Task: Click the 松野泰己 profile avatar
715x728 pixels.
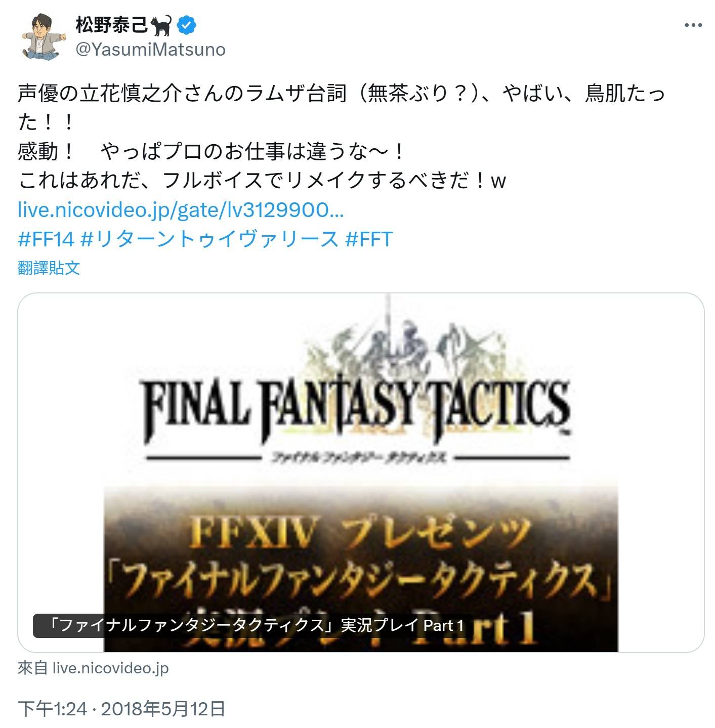Action: [43, 37]
